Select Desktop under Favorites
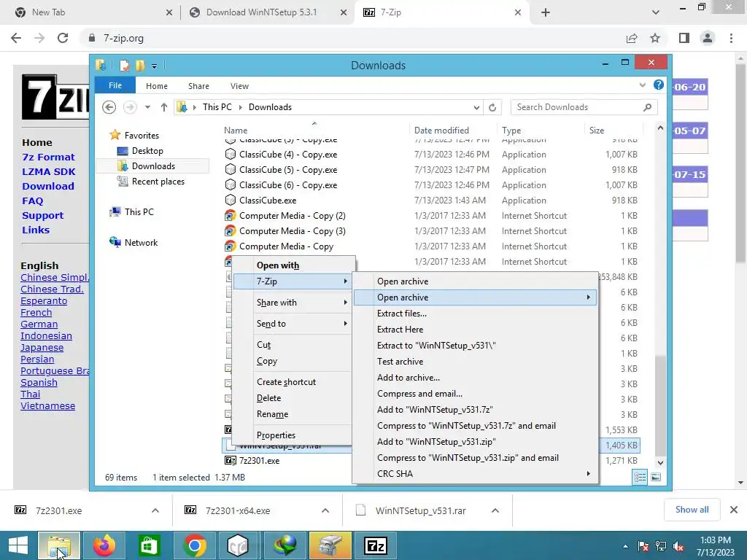This screenshot has width=747, height=560. click(147, 151)
